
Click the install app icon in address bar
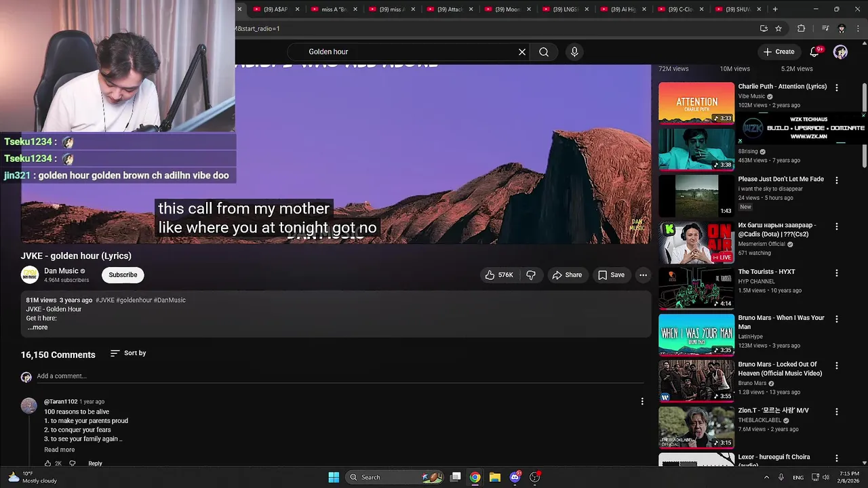(x=764, y=28)
